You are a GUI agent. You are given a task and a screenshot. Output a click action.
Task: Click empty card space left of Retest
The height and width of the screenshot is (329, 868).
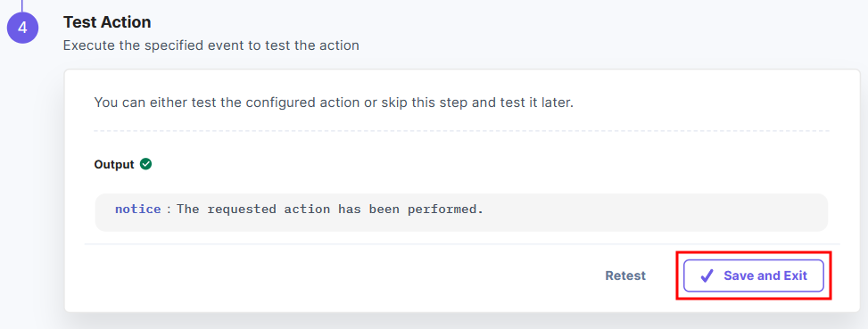332,276
